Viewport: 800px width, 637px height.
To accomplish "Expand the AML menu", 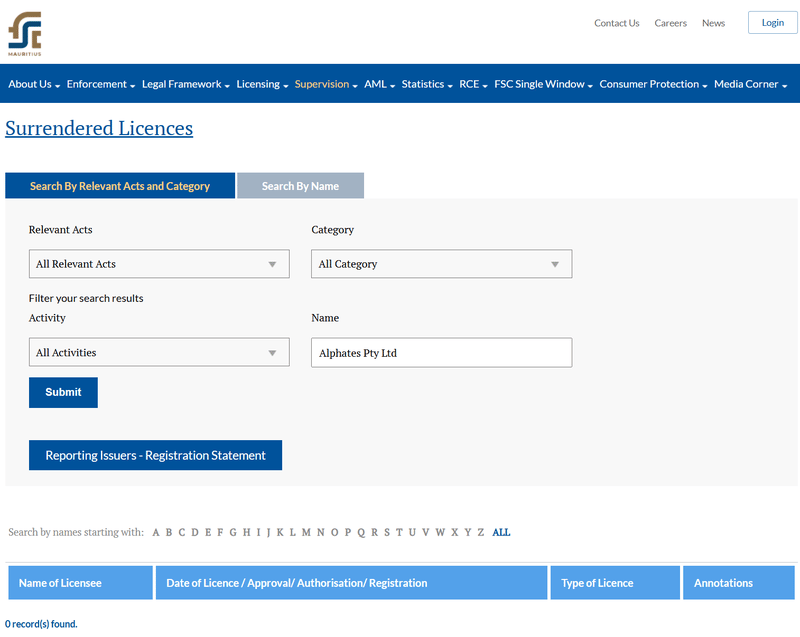I will tap(380, 84).
